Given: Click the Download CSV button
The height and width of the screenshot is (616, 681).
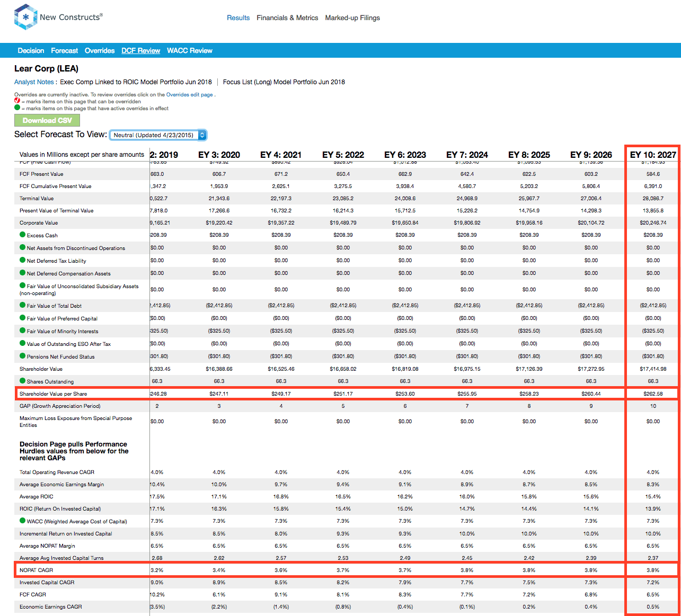Looking at the screenshot, I should pyautogui.click(x=47, y=120).
